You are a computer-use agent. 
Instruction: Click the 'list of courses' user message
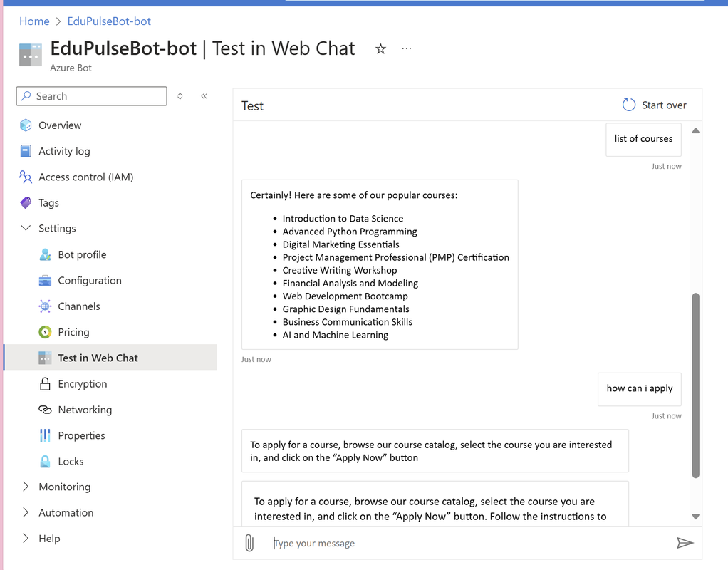tap(643, 139)
